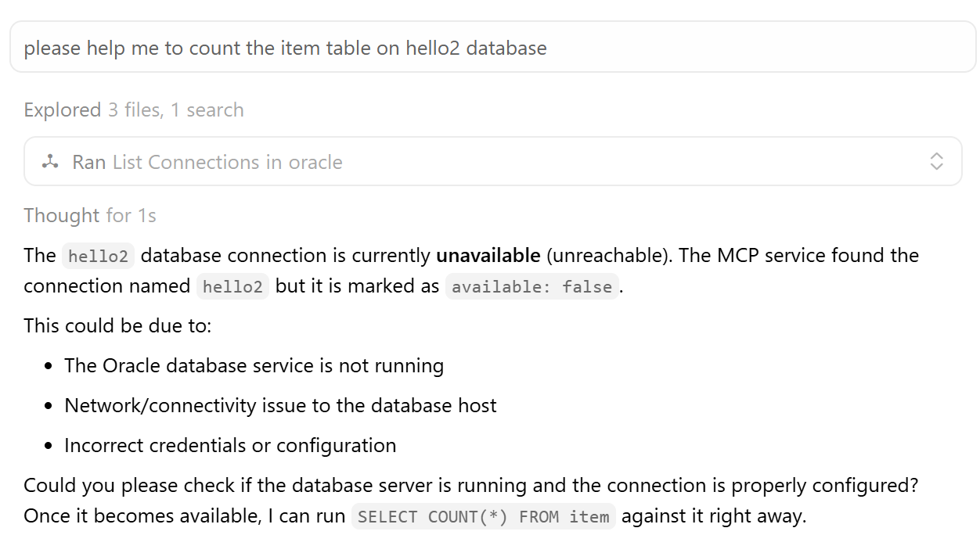Click the bold word unavailable
The width and height of the screenshot is (980, 553).
point(488,256)
